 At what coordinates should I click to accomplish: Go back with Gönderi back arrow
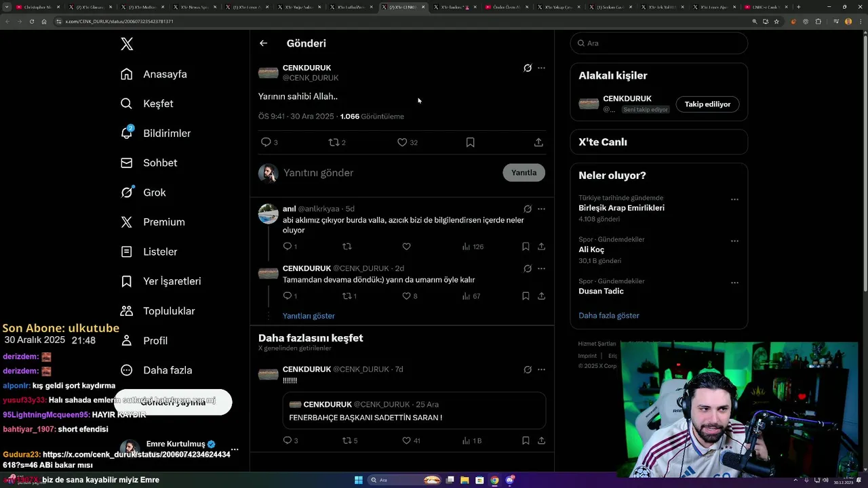tap(263, 43)
